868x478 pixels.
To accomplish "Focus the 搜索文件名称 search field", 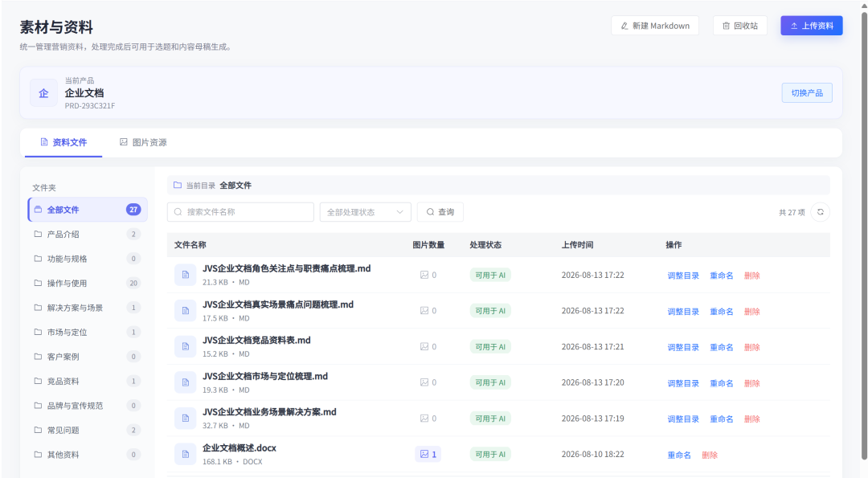I will [241, 212].
